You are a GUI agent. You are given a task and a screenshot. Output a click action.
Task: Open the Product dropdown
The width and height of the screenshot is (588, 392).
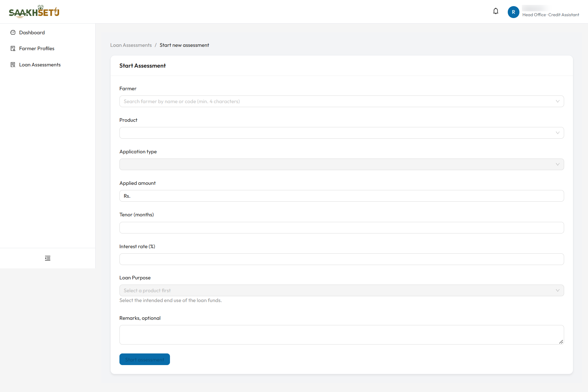click(x=341, y=133)
